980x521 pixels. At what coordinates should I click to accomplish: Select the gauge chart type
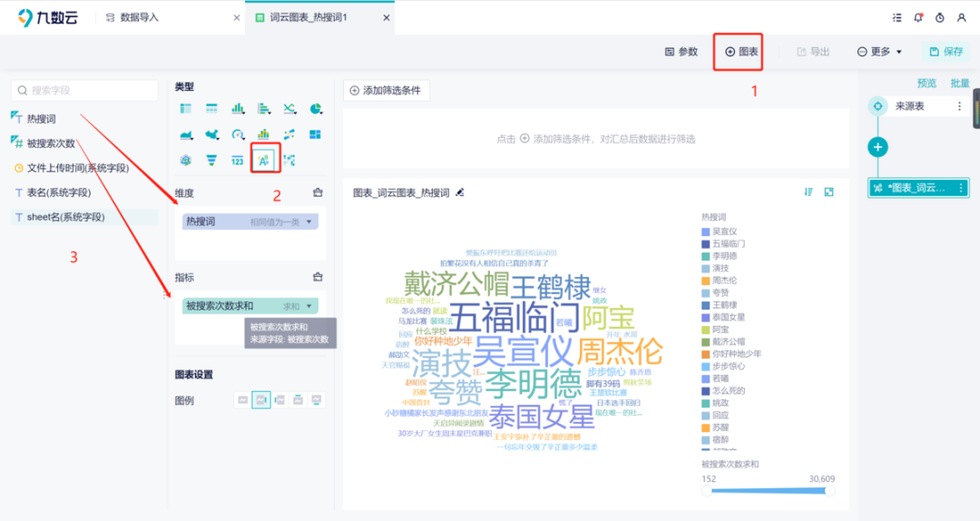point(238,134)
